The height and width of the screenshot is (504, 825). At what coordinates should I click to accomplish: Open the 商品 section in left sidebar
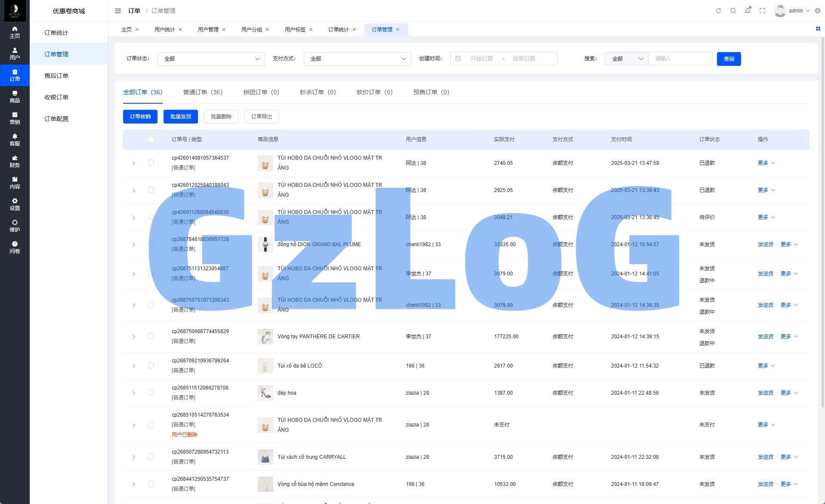15,97
